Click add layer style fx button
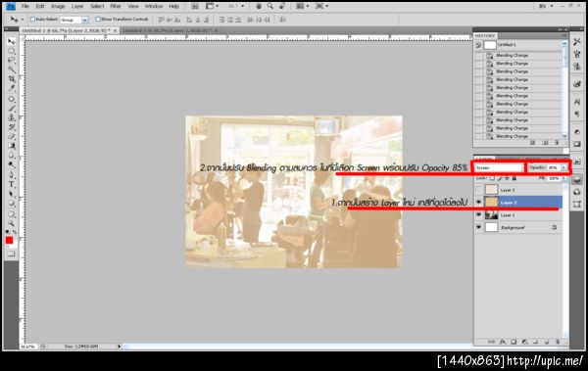 click(x=503, y=342)
